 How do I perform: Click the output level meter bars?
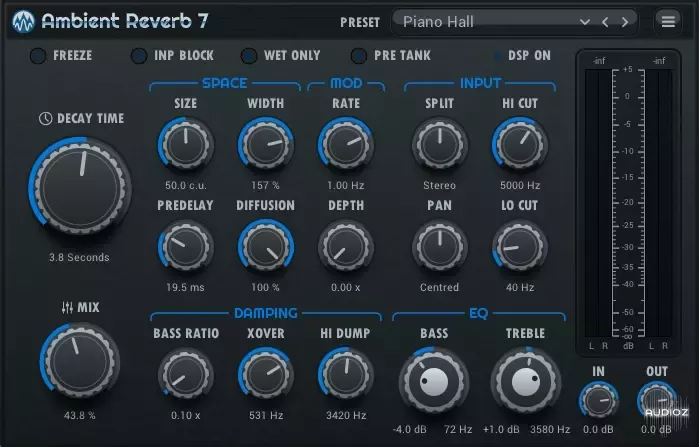pos(658,203)
